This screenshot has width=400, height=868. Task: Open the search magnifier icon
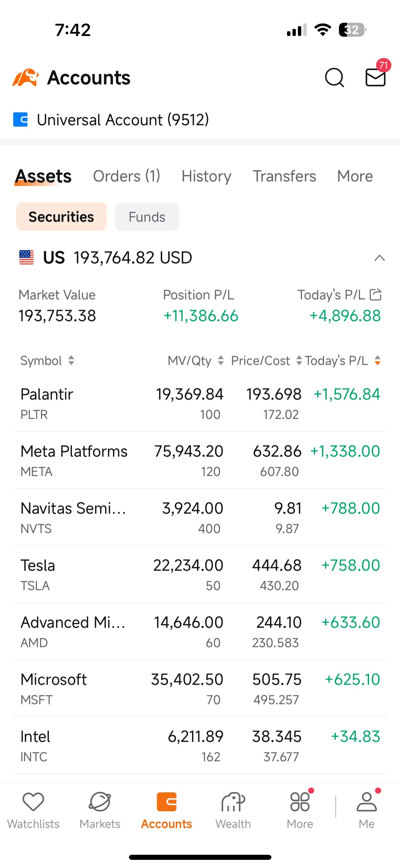334,78
